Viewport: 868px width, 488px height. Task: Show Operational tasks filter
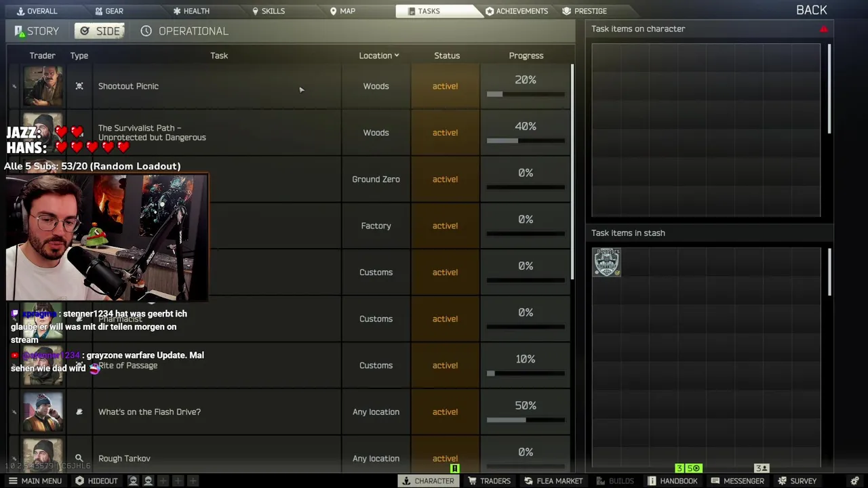click(x=184, y=31)
